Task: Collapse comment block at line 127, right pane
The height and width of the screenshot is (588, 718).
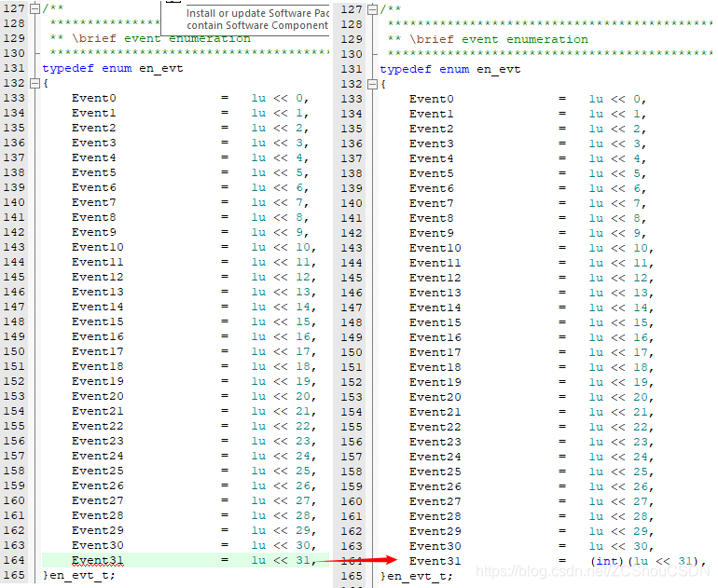Action: (x=373, y=9)
